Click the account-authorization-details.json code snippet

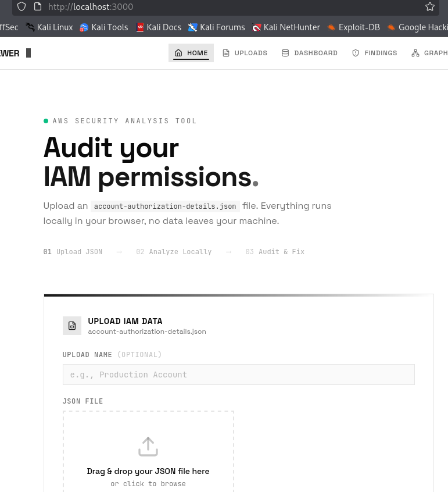165,206
